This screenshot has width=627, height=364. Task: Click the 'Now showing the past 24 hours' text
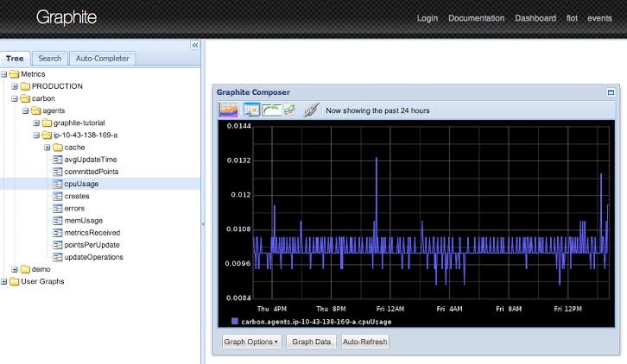(x=377, y=110)
